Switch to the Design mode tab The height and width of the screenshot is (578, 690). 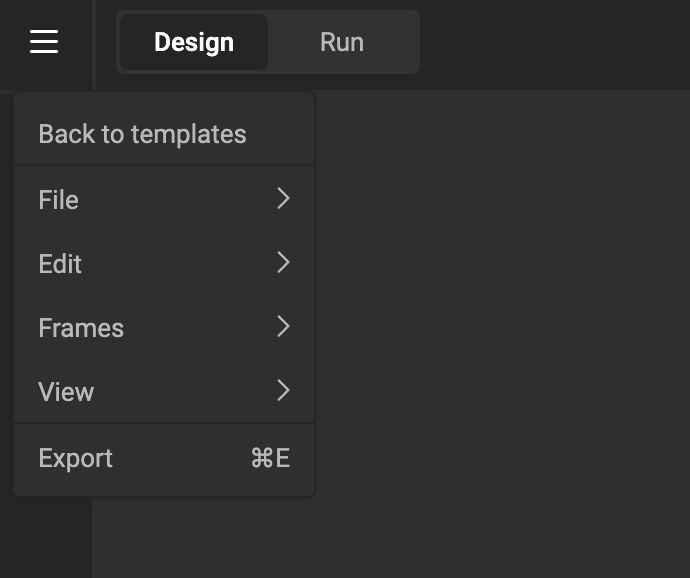[x=194, y=42]
